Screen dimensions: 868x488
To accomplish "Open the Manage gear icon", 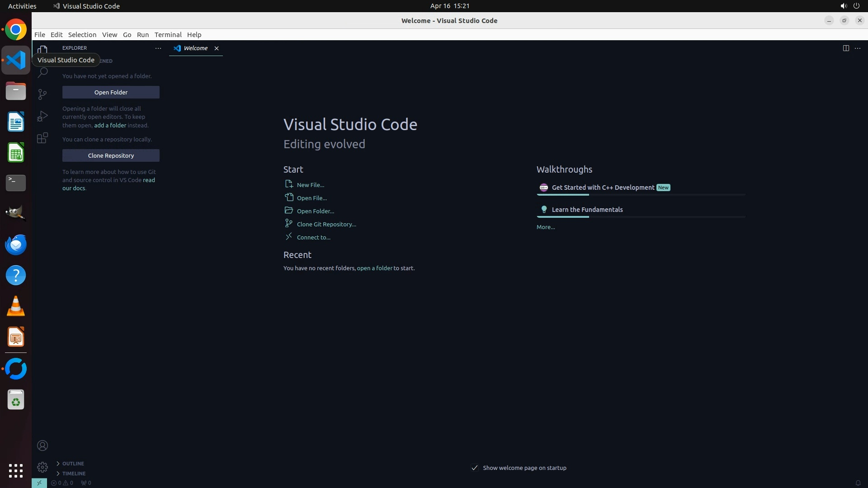I will point(42,467).
